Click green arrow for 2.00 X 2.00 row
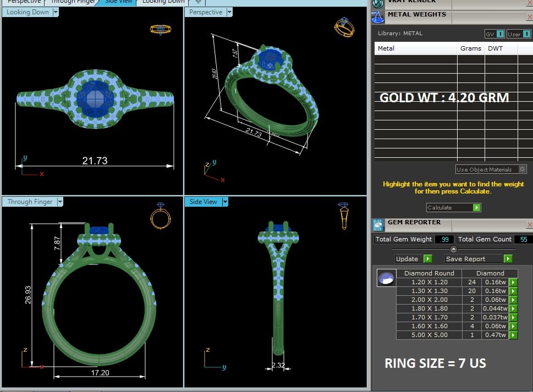Viewport: 533px width, 392px height. point(513,300)
